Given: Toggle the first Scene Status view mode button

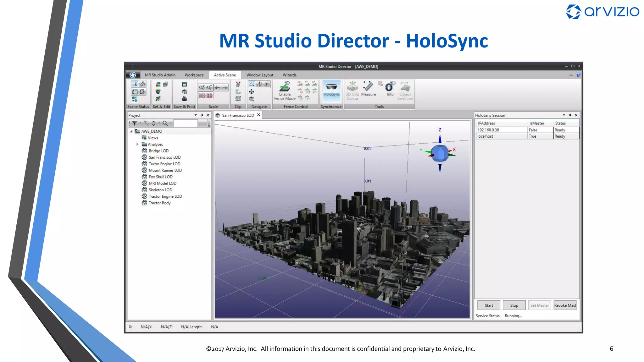Looking at the screenshot, I should pyautogui.click(x=135, y=84).
